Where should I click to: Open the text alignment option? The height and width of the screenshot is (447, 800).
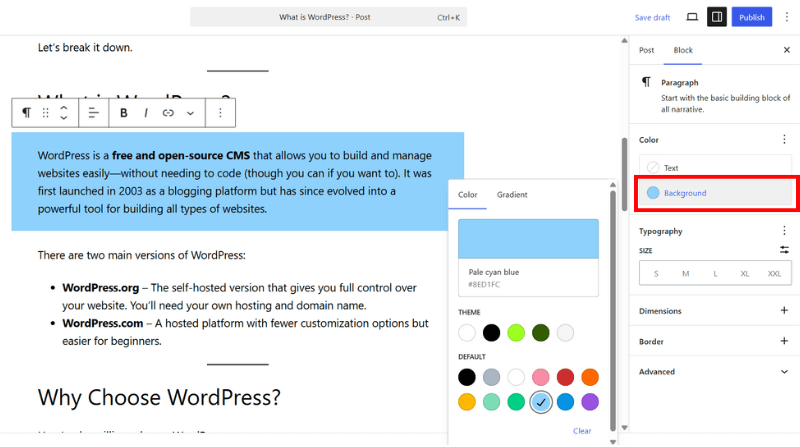[93, 113]
